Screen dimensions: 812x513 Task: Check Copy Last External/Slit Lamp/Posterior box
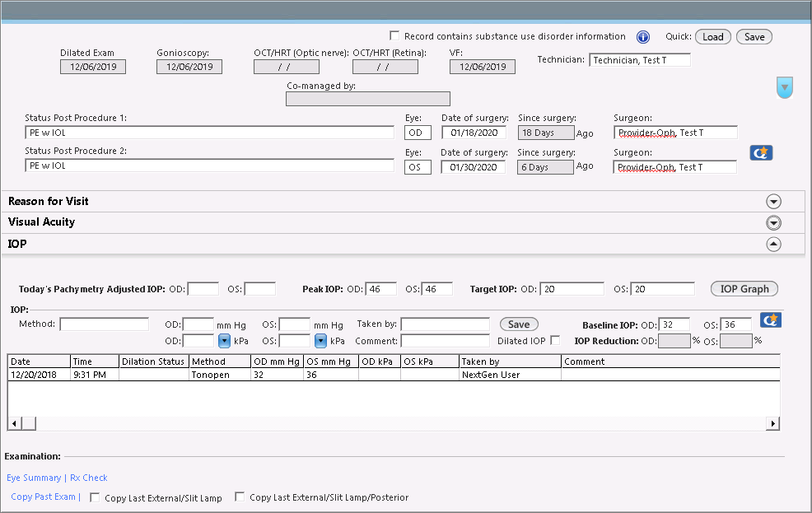pyautogui.click(x=240, y=497)
